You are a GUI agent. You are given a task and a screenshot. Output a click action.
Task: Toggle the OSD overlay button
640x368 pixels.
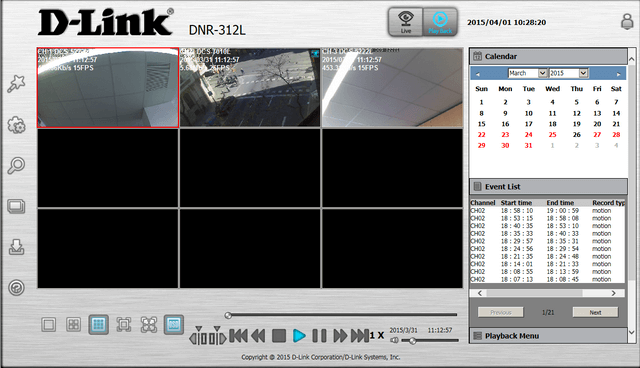point(174,325)
